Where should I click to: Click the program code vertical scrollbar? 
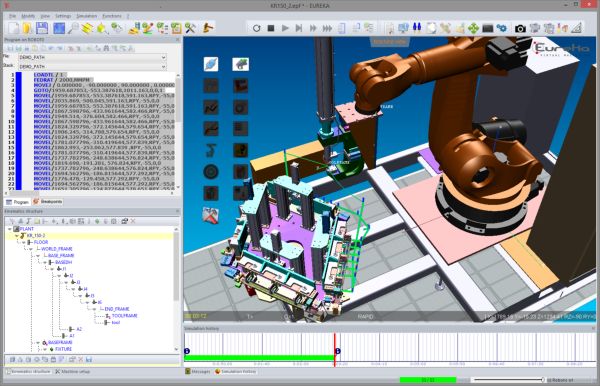click(x=177, y=130)
